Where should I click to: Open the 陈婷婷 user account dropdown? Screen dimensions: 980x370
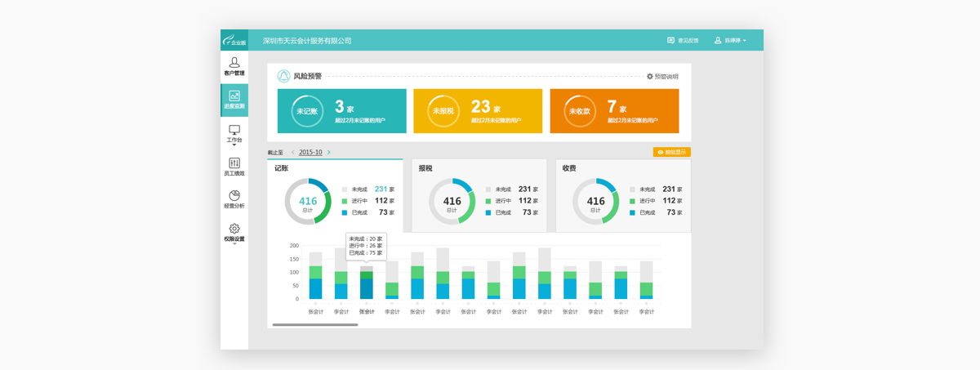pyautogui.click(x=730, y=40)
